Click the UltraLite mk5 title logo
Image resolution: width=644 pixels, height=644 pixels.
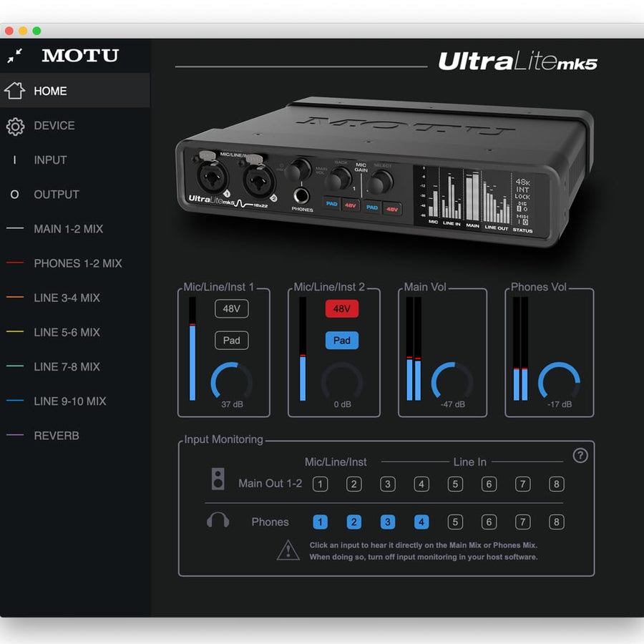[x=518, y=62]
